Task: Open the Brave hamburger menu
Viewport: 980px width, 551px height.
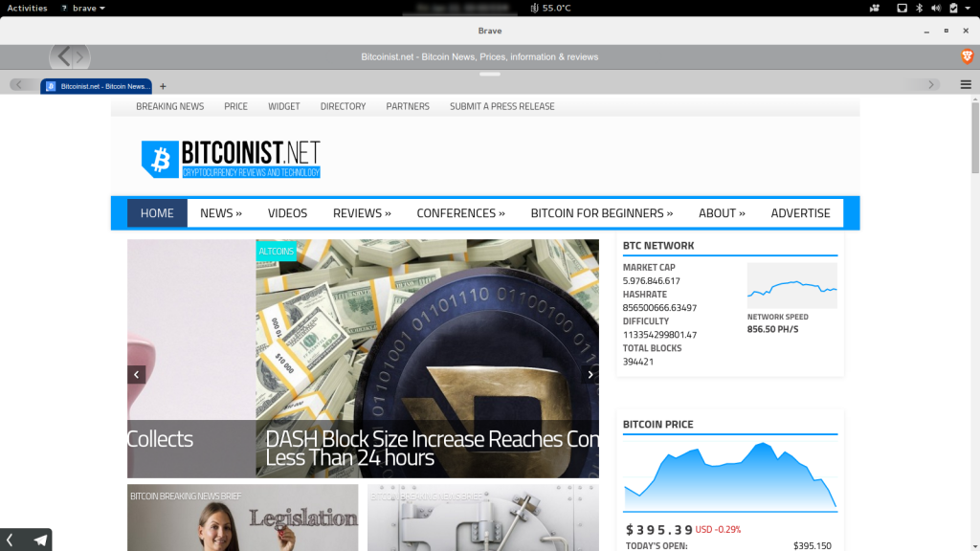Action: tap(966, 84)
